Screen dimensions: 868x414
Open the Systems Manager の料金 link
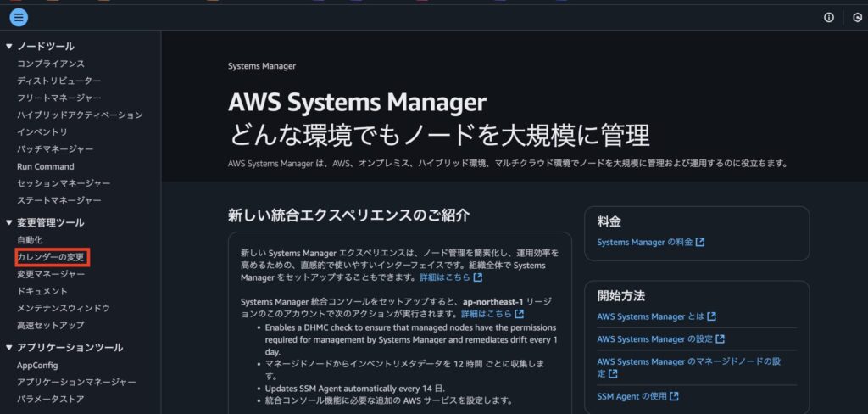coord(645,242)
